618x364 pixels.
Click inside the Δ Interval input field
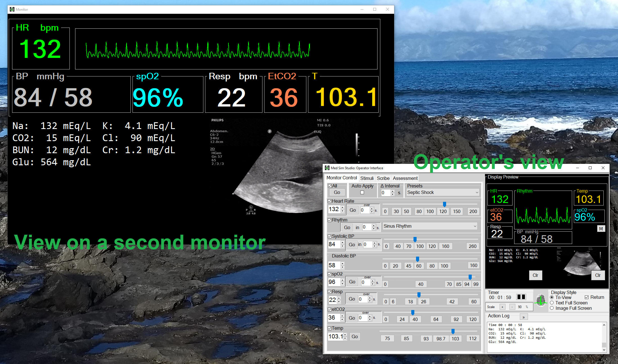click(386, 193)
